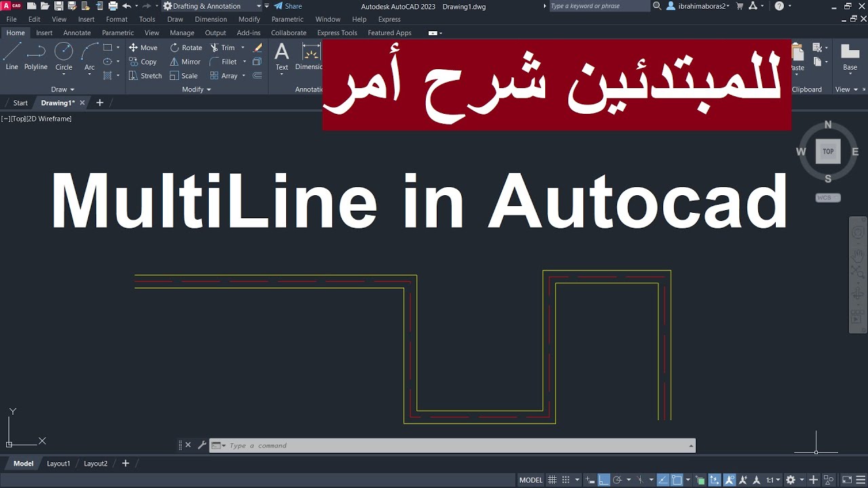Open the Drafting & Annotation workspace dropdown
This screenshot has height=488, width=868.
(x=212, y=6)
